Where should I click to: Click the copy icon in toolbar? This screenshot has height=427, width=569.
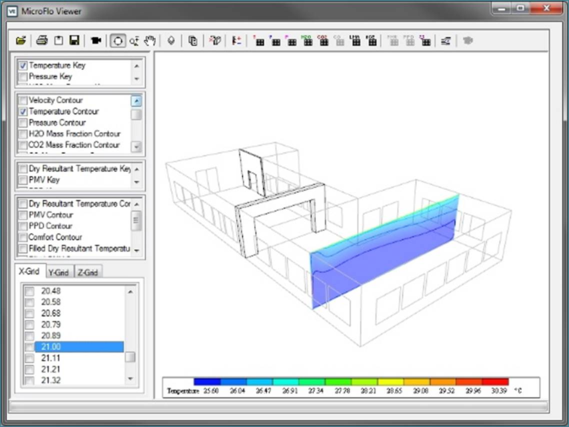tap(193, 41)
